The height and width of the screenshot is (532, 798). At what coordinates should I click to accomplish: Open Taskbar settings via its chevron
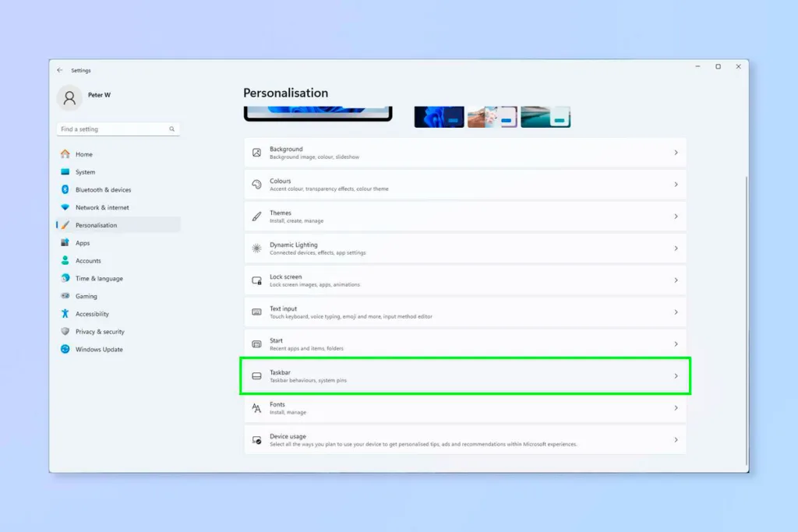(676, 376)
